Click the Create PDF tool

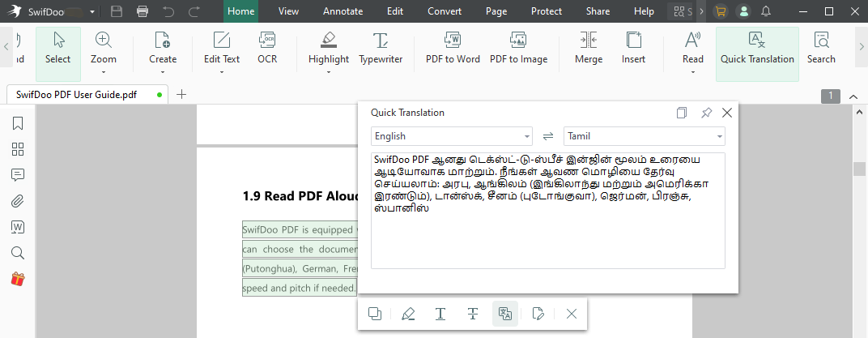pyautogui.click(x=163, y=48)
